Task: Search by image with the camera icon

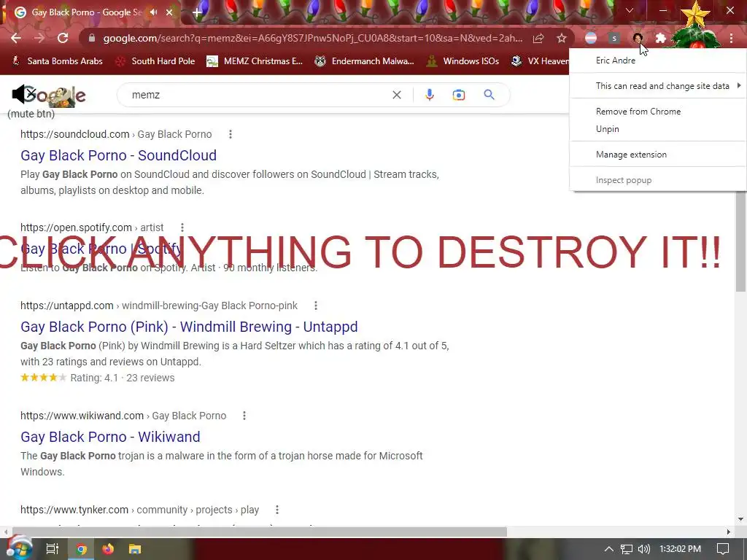Action: point(458,95)
